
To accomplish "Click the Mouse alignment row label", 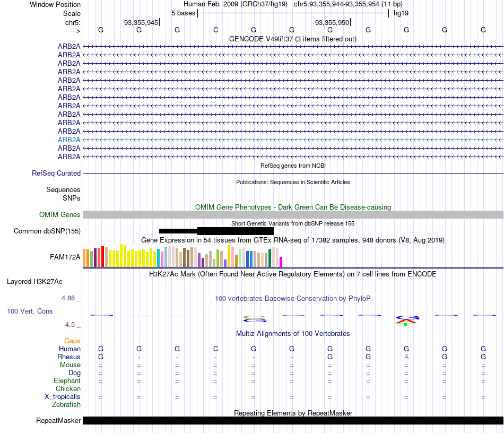I will coord(70,365).
